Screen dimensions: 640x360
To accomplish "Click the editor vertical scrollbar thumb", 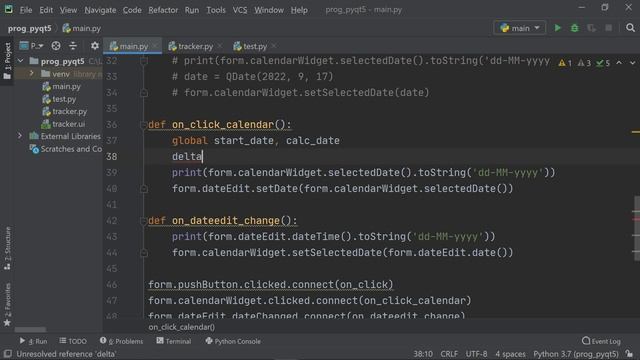I will (x=637, y=229).
